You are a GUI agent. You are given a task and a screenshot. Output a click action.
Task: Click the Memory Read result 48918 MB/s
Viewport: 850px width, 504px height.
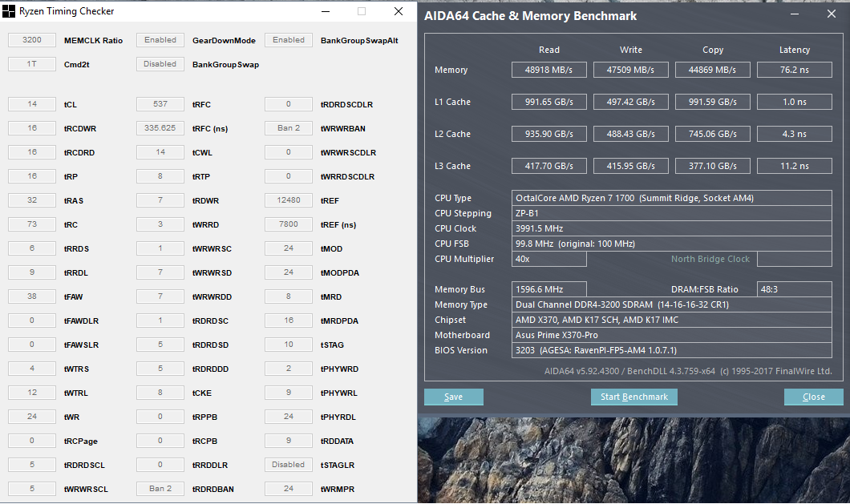click(x=549, y=70)
